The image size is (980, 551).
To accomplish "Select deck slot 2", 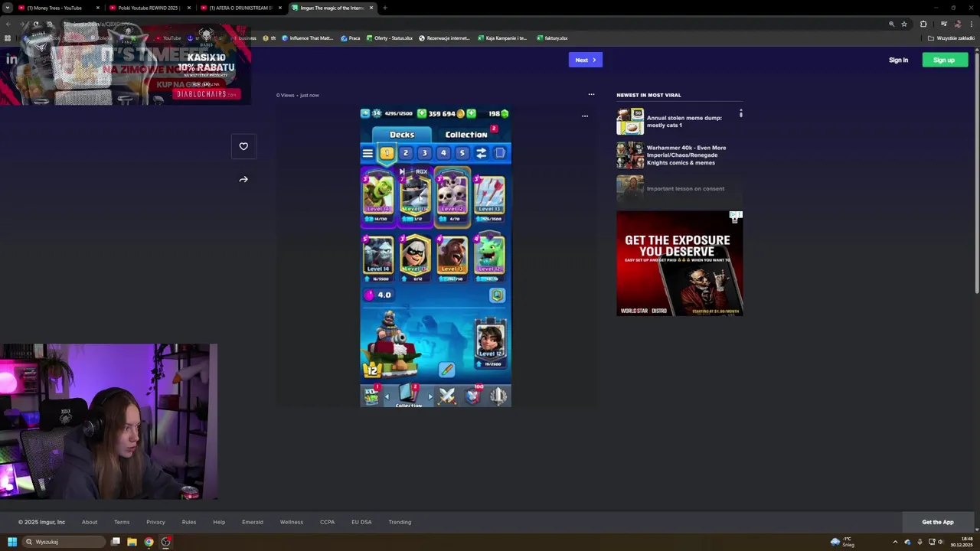I will point(406,153).
